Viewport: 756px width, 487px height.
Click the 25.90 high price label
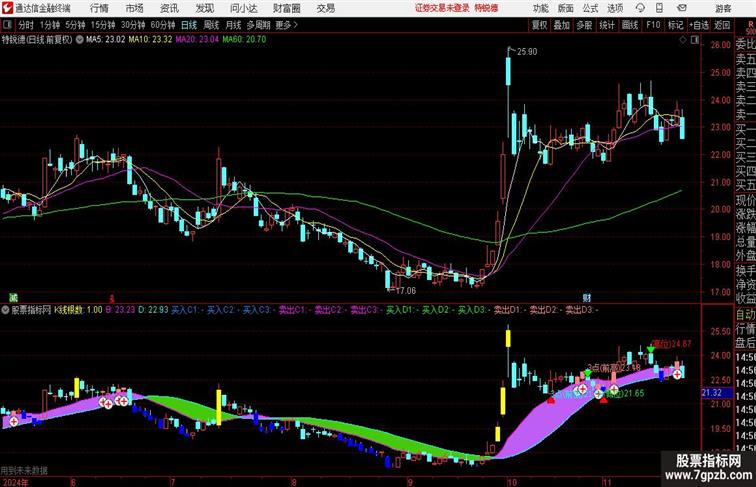527,52
